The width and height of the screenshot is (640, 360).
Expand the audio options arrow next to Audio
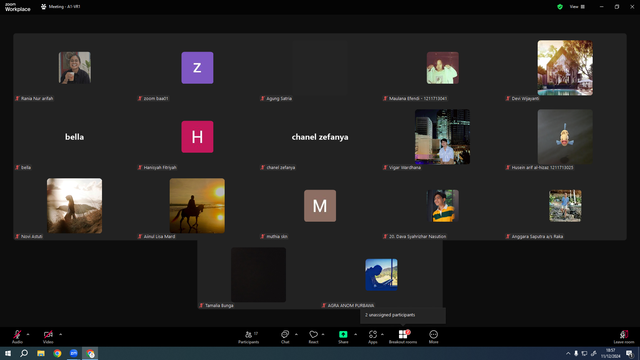28,334
